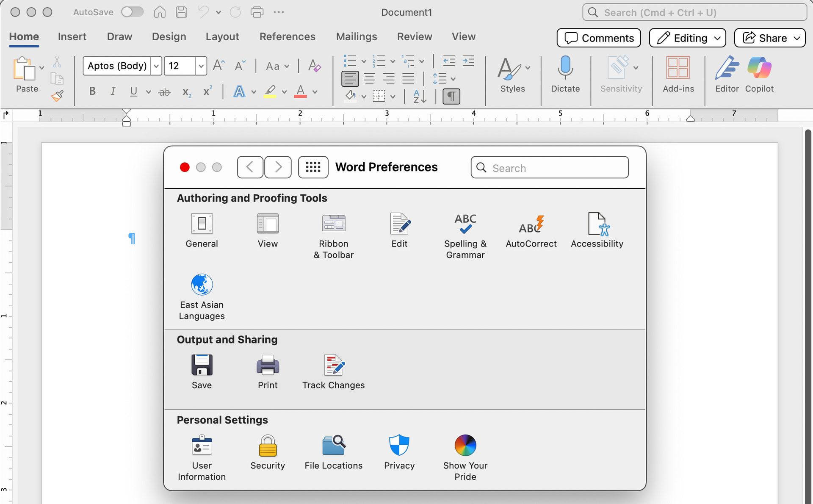Open the Editing mode dropdown

(687, 38)
